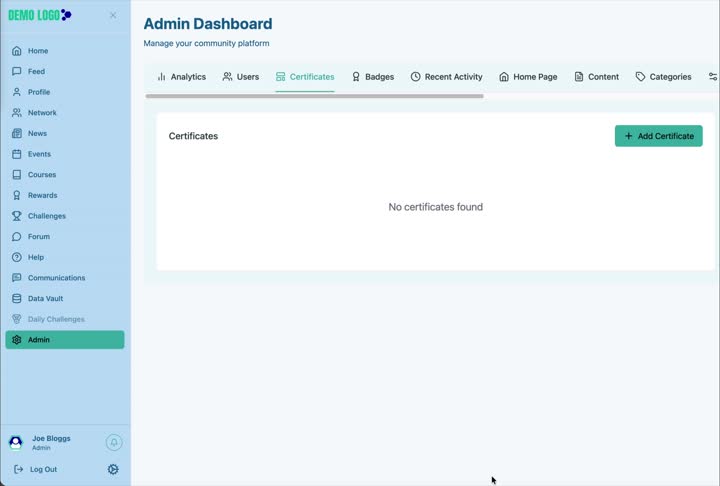The height and width of the screenshot is (486, 720).
Task: Click the Admin gear icon in sidebar
Action: [17, 340]
